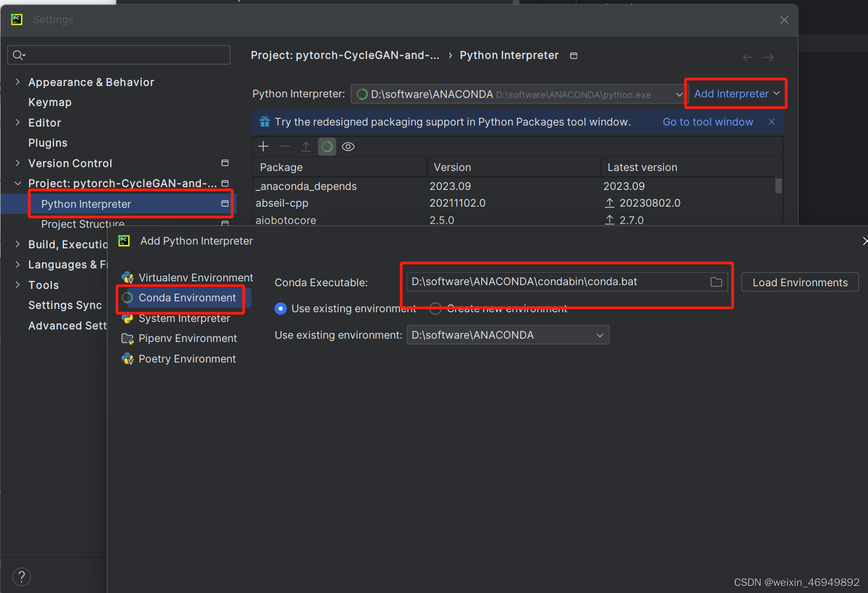Click the upgrade arrow beside abseil-cpp latest version

610,203
